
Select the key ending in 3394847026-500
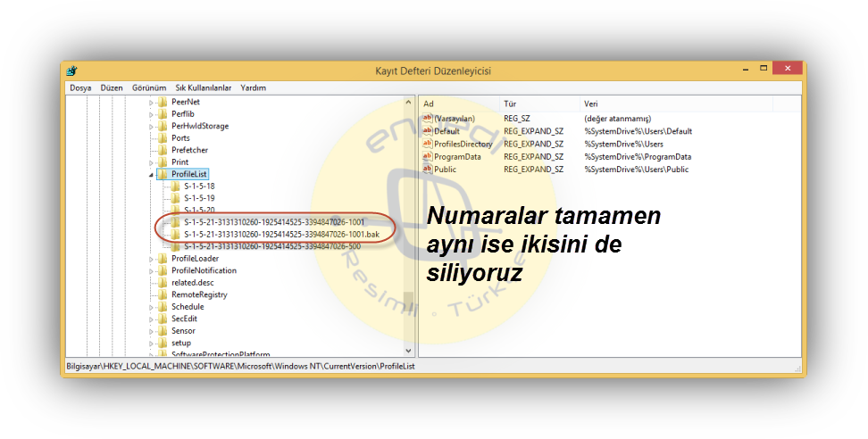coord(272,246)
